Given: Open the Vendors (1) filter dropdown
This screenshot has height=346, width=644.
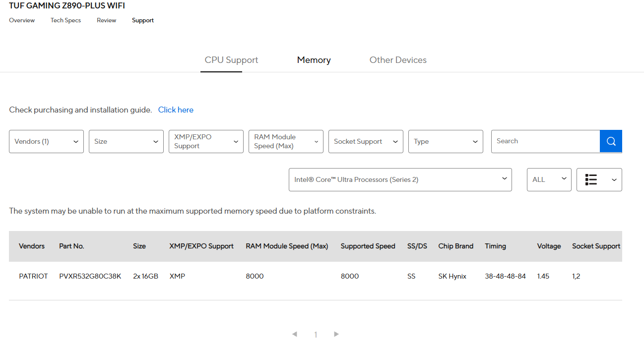Looking at the screenshot, I should pyautogui.click(x=46, y=141).
